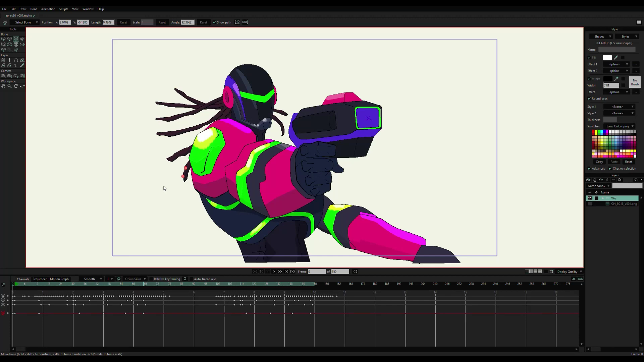The width and height of the screenshot is (644, 362).
Task: Click the Duplicate layer icon
Action: pyautogui.click(x=595, y=180)
